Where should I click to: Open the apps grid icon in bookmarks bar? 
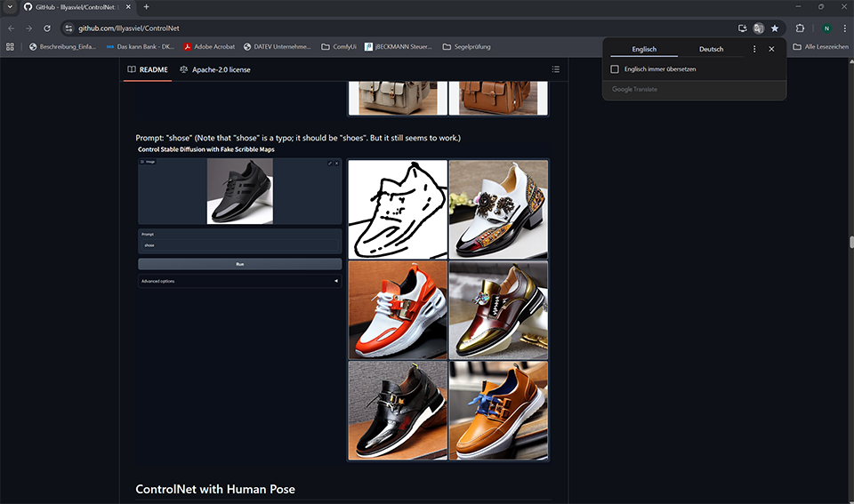[11, 46]
